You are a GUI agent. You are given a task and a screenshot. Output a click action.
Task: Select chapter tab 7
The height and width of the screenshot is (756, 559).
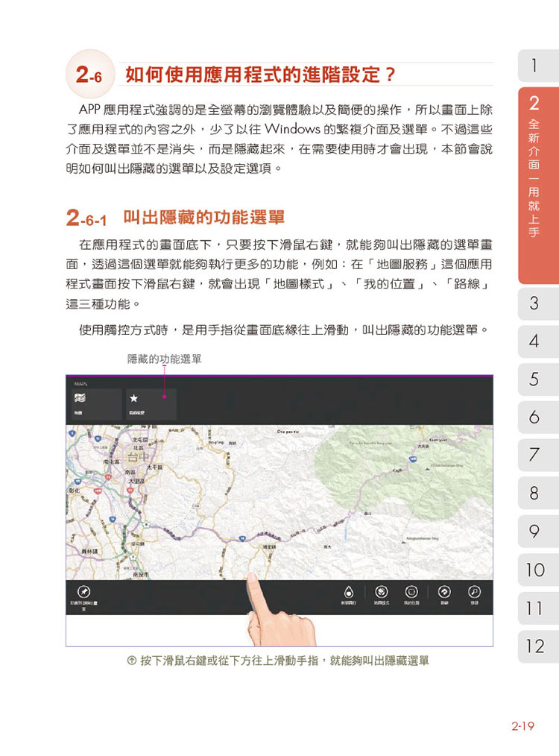point(538,455)
